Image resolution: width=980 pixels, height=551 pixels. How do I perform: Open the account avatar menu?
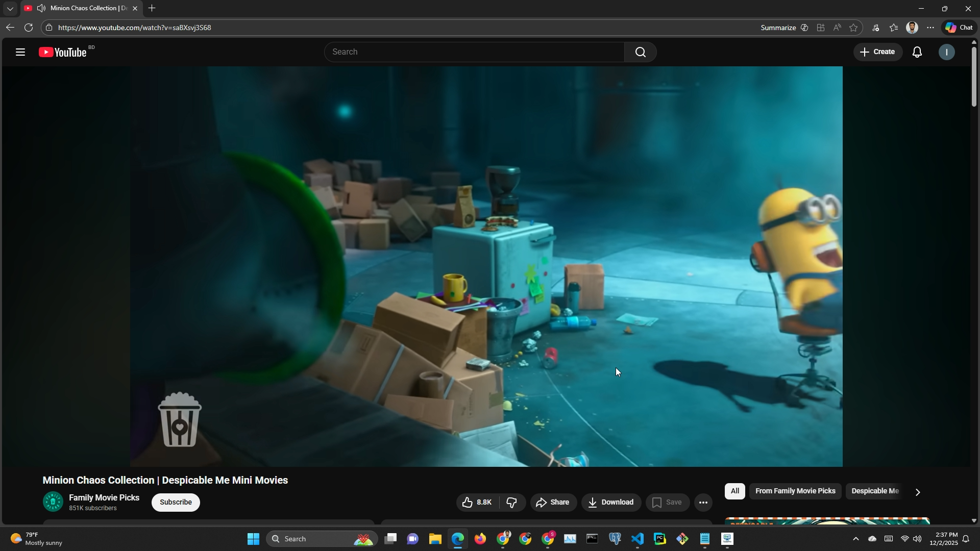tap(947, 52)
